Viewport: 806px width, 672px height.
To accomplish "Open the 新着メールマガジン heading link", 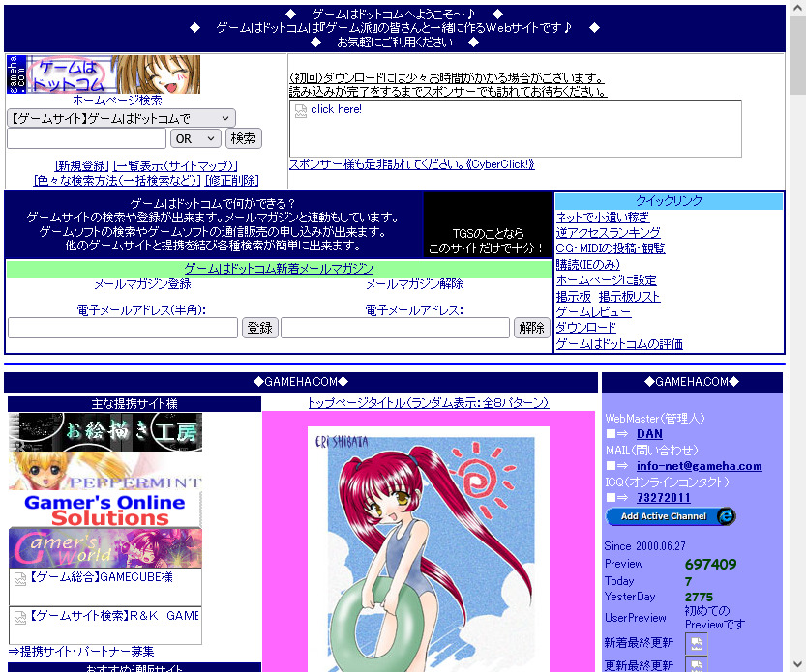I will click(279, 269).
